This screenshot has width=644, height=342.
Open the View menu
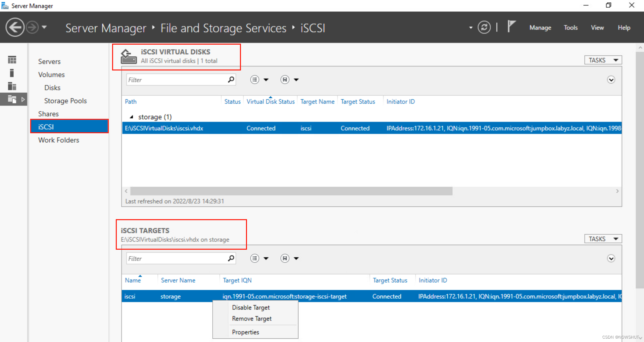[x=597, y=28]
